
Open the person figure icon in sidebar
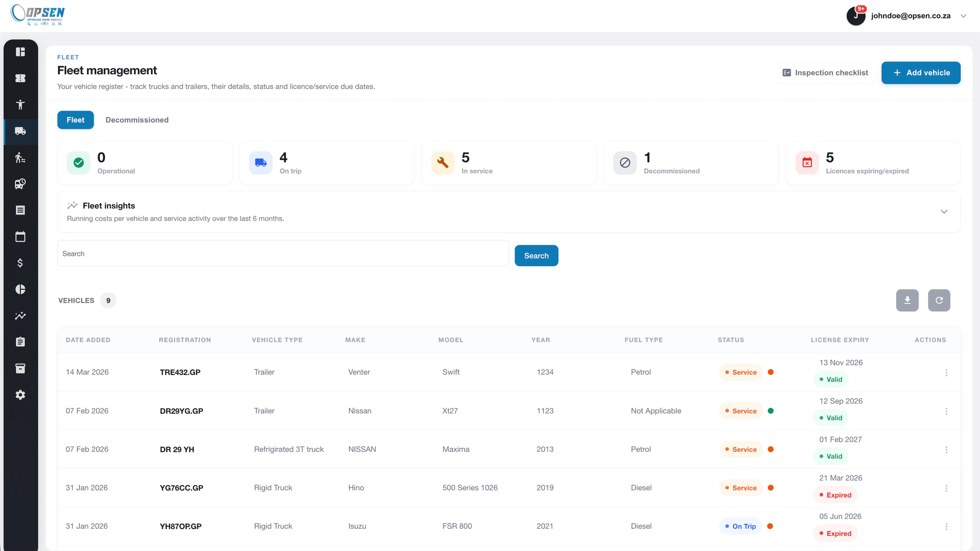tap(20, 105)
